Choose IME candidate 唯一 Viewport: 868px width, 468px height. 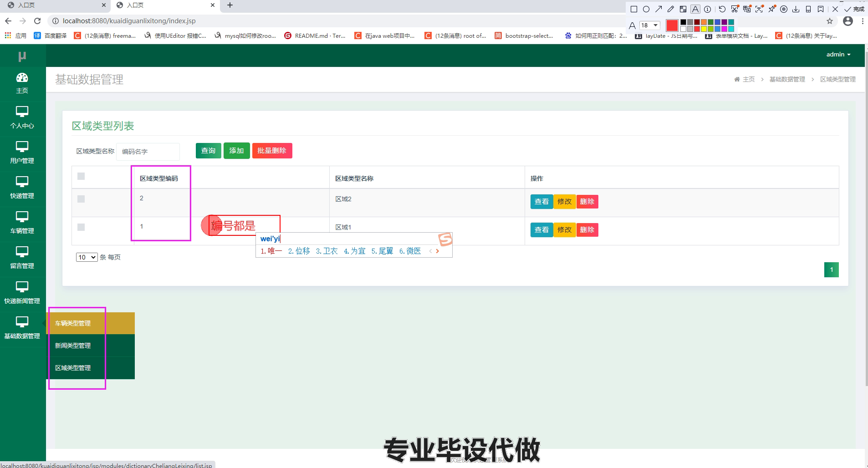click(271, 251)
